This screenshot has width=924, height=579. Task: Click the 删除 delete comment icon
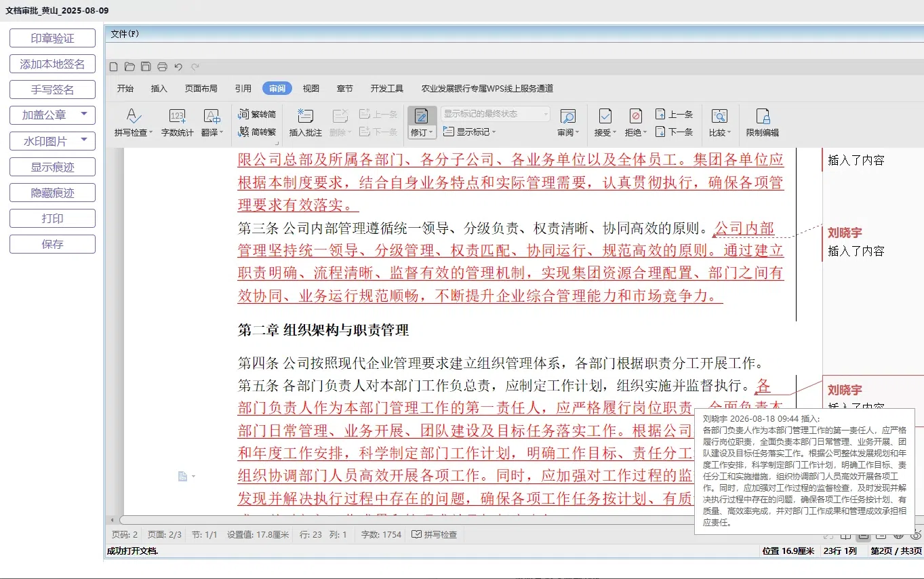tap(340, 116)
